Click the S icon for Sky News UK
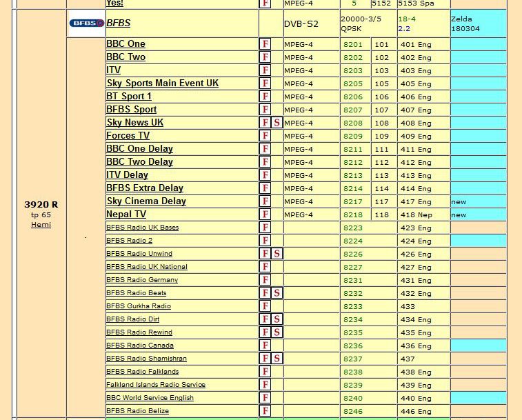Image resolution: width=522 pixels, height=420 pixels. click(x=277, y=123)
